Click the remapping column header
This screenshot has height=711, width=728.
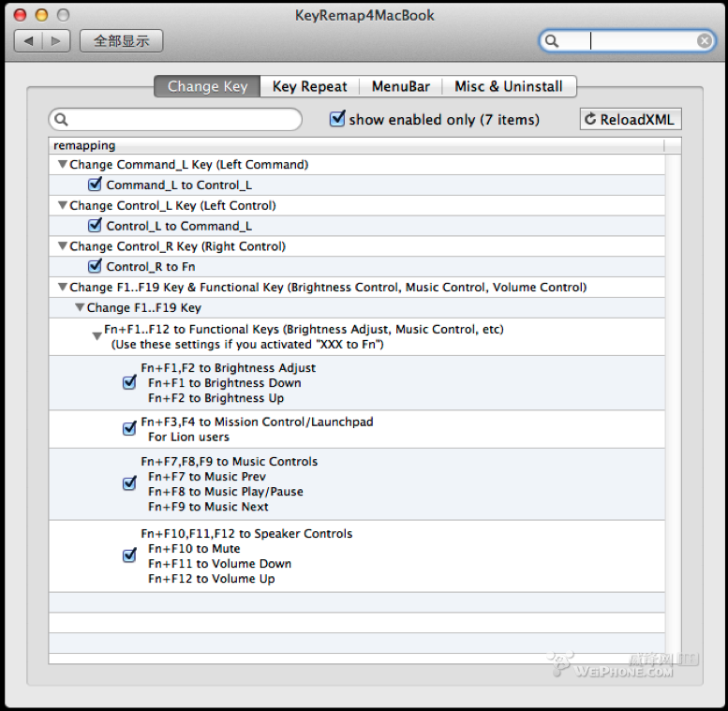357,146
